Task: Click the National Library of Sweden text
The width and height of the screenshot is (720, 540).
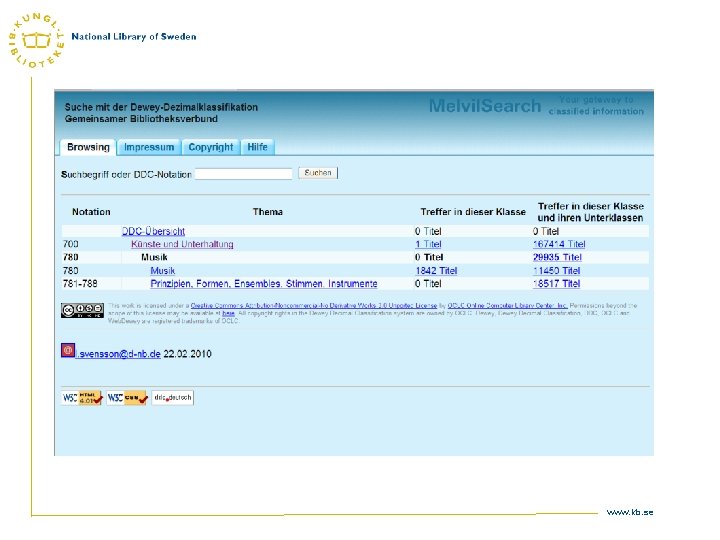Action: (x=134, y=37)
